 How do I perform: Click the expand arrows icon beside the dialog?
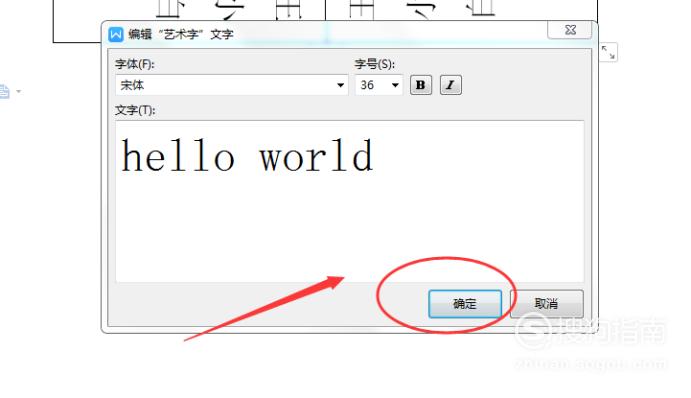click(x=609, y=52)
